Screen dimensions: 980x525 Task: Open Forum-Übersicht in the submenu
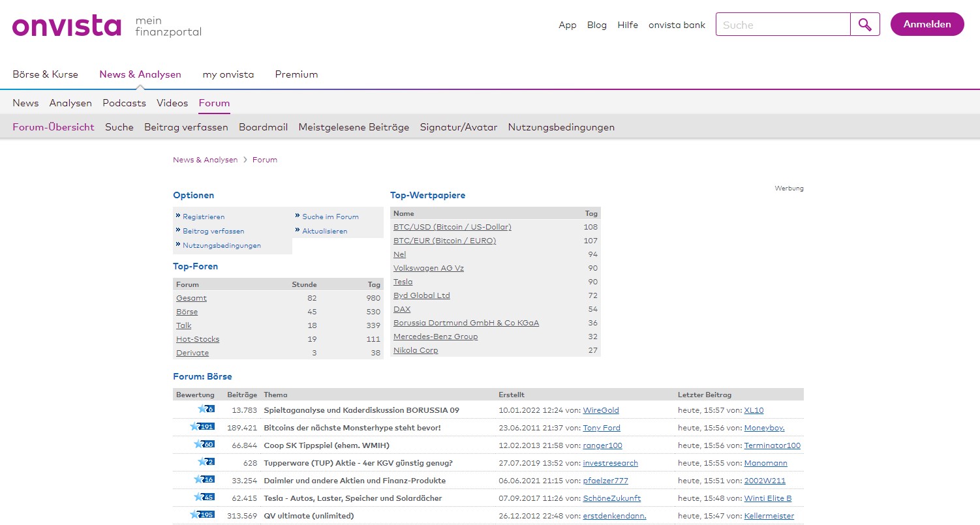tap(54, 127)
